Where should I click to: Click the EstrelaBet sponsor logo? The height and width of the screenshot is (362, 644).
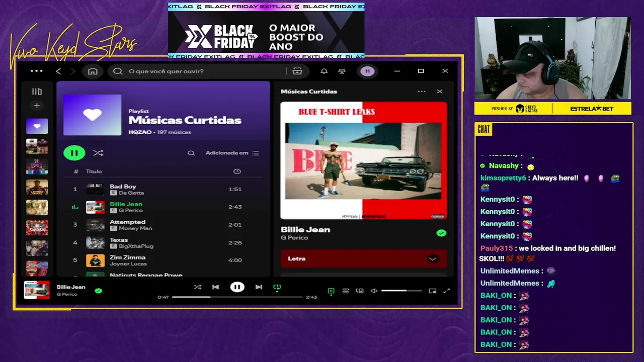point(592,109)
